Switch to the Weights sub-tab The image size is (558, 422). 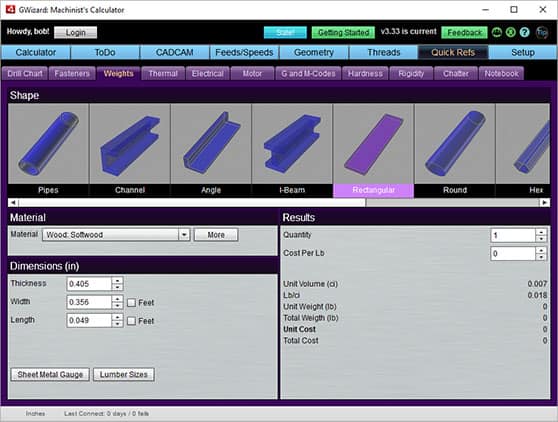[x=119, y=74]
